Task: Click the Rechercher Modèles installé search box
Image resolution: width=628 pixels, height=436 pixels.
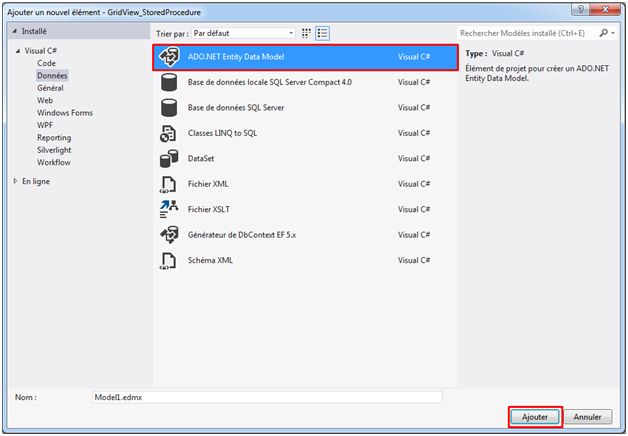Action: click(527, 33)
